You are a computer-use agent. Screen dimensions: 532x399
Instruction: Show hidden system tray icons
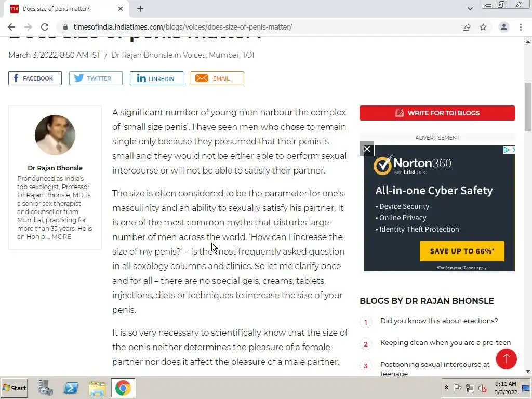[446, 388]
